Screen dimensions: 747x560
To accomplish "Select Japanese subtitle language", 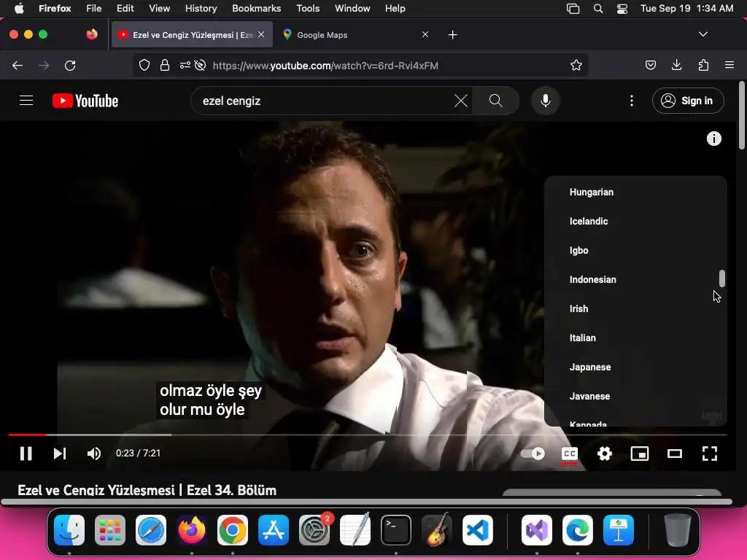I will (x=635, y=367).
